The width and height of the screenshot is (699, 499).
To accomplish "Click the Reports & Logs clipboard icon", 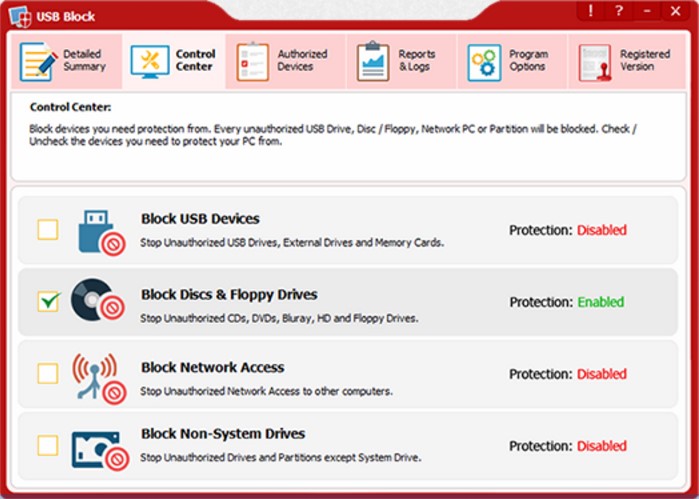I will point(373,61).
